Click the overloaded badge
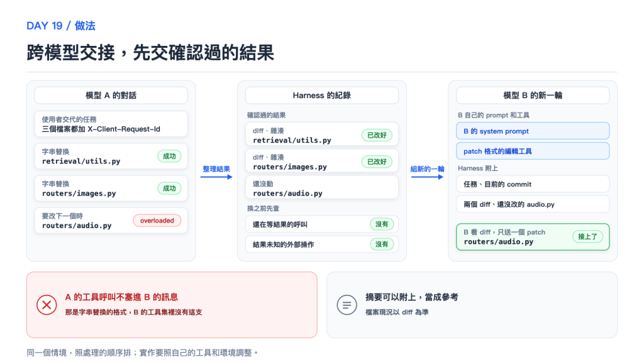 click(x=157, y=221)
